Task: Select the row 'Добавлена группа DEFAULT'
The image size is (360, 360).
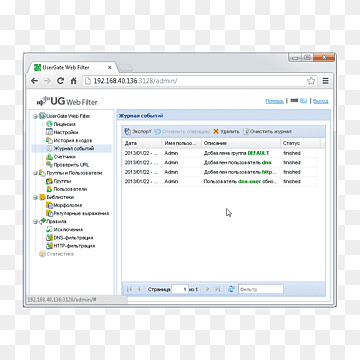Action: (x=220, y=153)
